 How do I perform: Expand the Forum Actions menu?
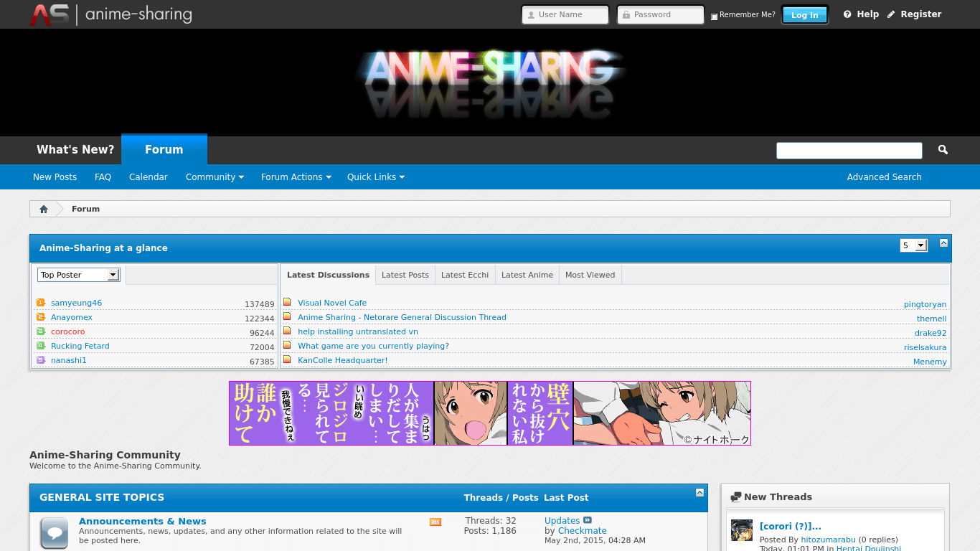point(296,177)
